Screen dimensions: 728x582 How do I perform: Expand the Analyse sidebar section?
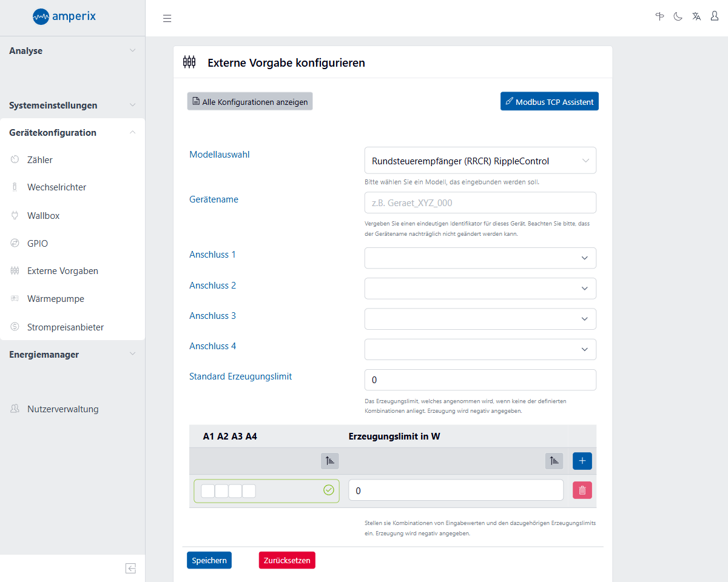click(x=72, y=51)
